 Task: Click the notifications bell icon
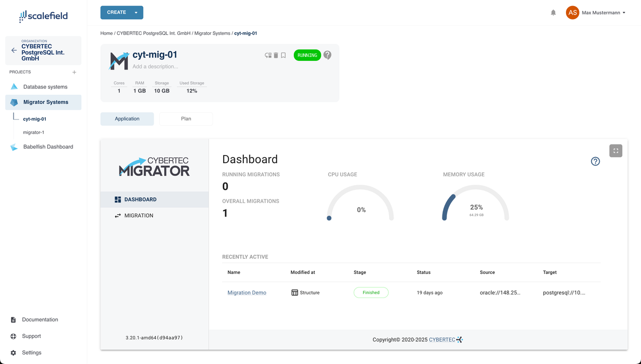pyautogui.click(x=553, y=13)
